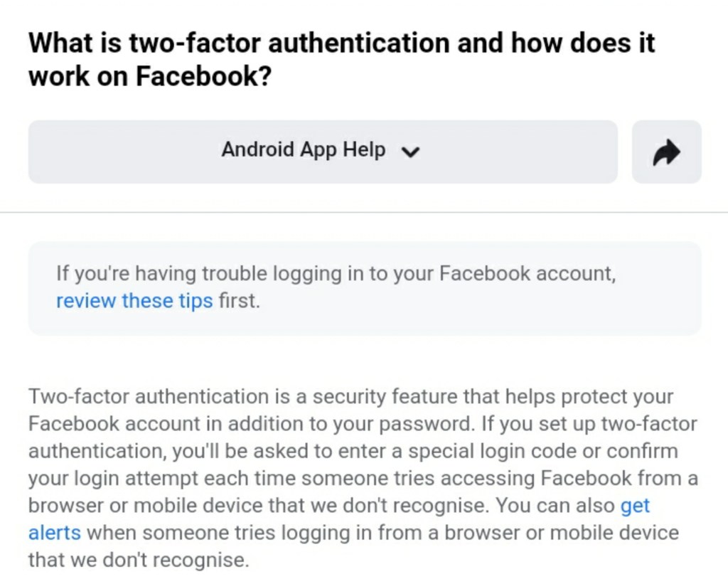
Task: Click the blue word "get" in paragraph
Action: coord(635,505)
